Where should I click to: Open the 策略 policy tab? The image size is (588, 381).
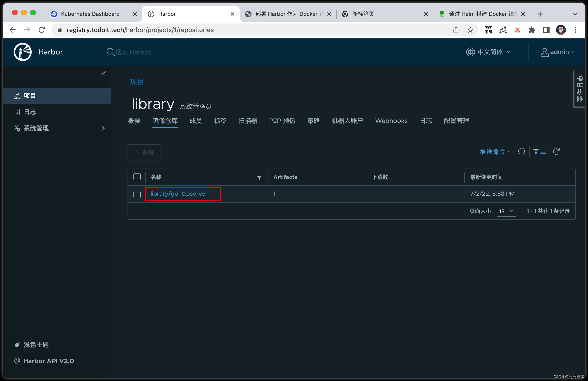pyautogui.click(x=313, y=121)
